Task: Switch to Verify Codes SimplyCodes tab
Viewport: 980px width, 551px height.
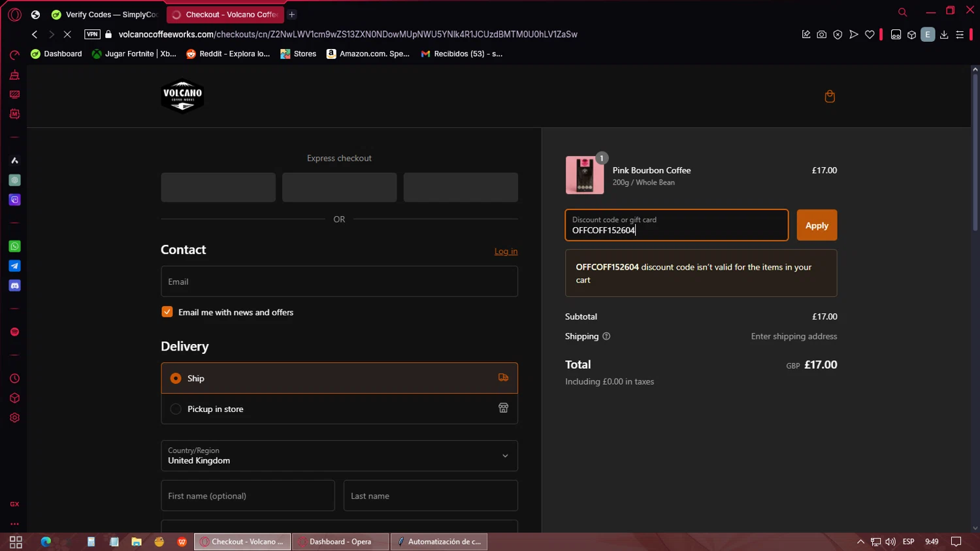Action: coord(105,14)
